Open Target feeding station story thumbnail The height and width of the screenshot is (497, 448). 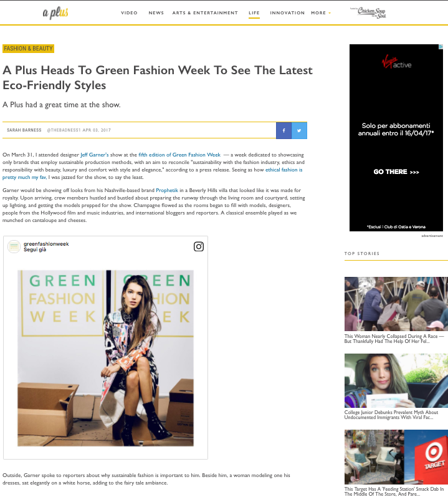396,456
